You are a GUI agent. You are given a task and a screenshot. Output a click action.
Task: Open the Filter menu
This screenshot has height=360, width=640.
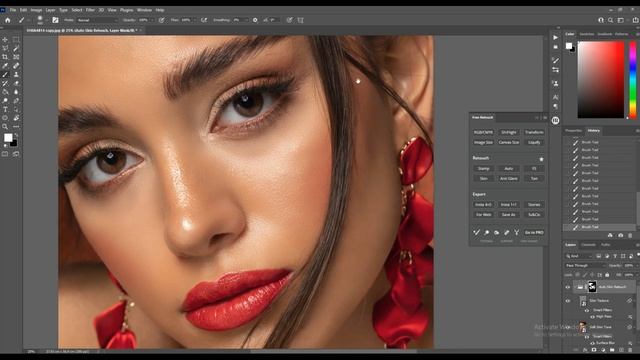point(90,10)
